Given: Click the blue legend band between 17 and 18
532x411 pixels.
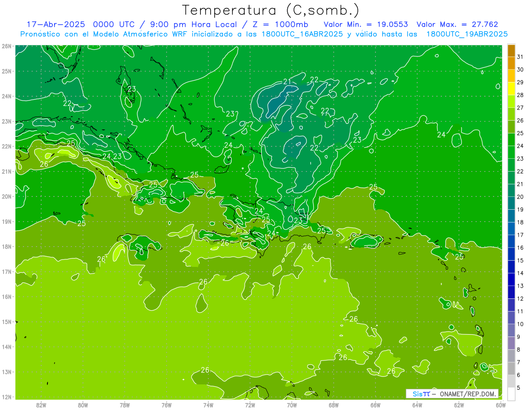Looking at the screenshot, I should (x=511, y=228).
